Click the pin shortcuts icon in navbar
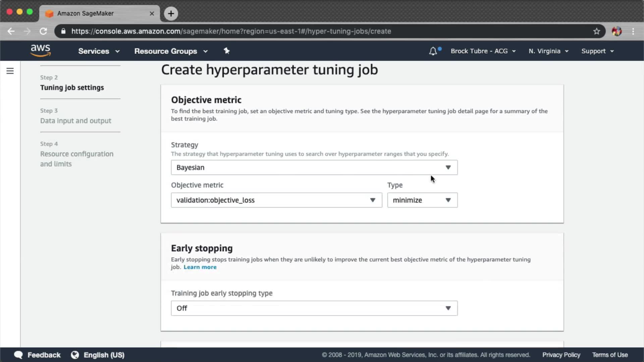 pyautogui.click(x=227, y=51)
